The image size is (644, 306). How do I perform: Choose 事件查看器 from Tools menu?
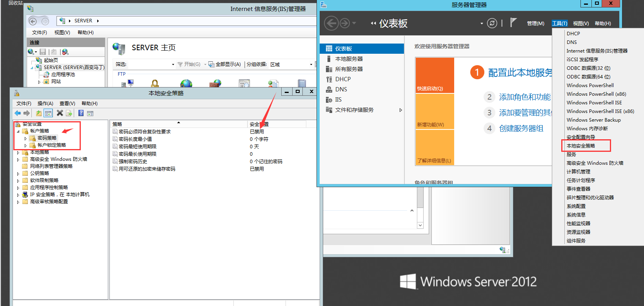click(x=579, y=189)
